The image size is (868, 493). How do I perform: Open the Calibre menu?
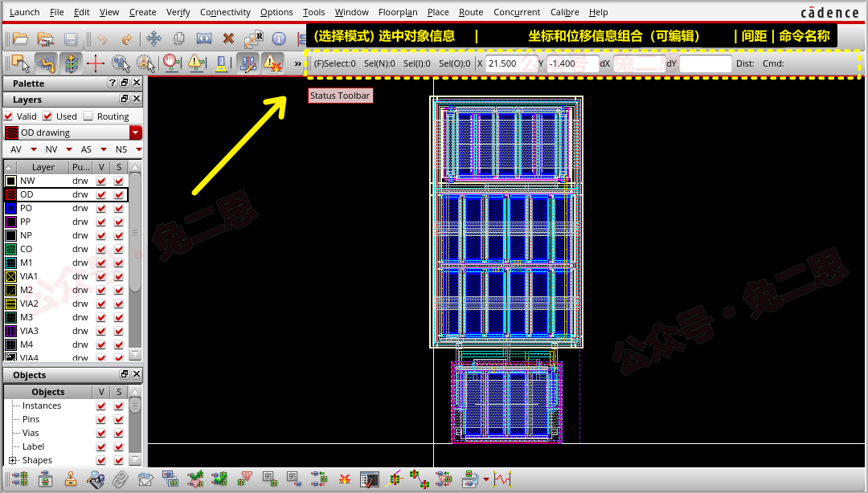tap(565, 12)
